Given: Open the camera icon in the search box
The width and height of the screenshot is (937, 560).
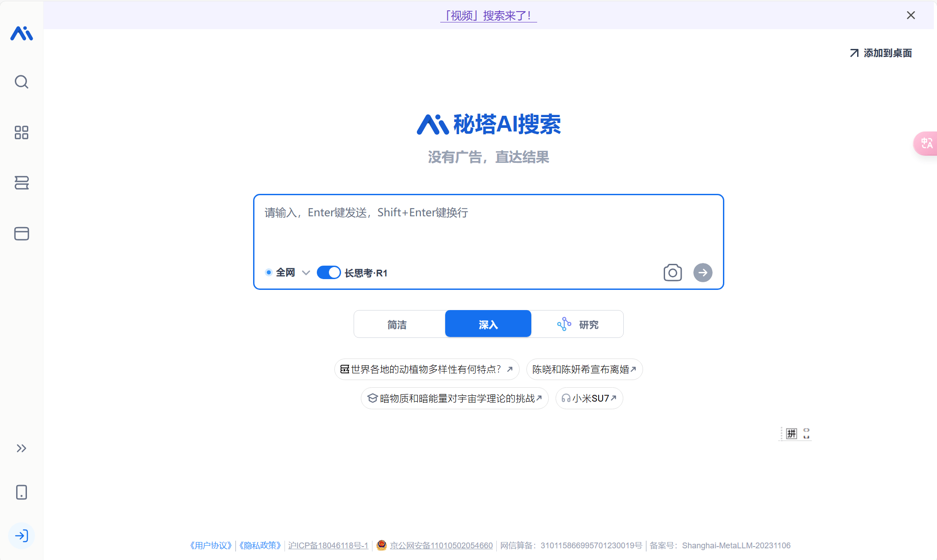Looking at the screenshot, I should (x=672, y=272).
